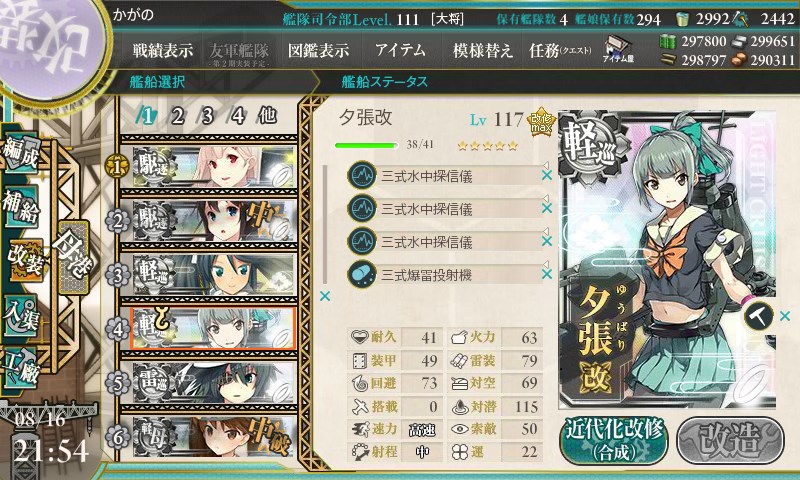Remove 三式爆雷投射機 using its X mark
The height and width of the screenshot is (480, 800).
[546, 274]
